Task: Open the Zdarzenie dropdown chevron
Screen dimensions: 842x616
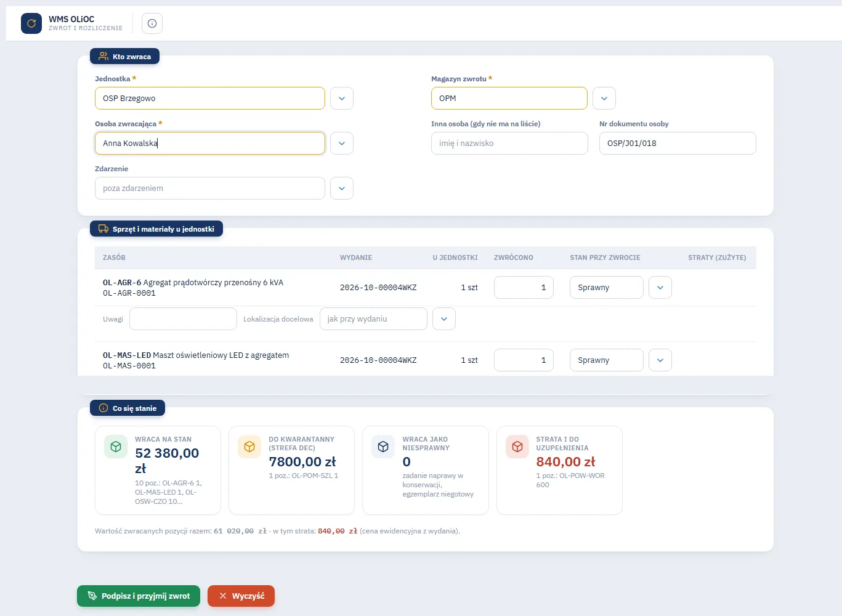Action: coord(342,188)
